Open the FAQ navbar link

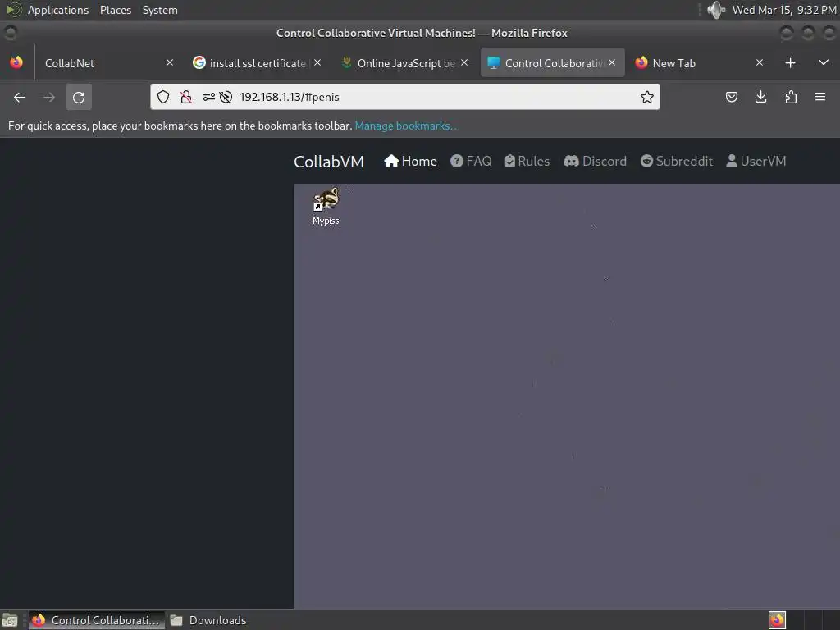(471, 162)
